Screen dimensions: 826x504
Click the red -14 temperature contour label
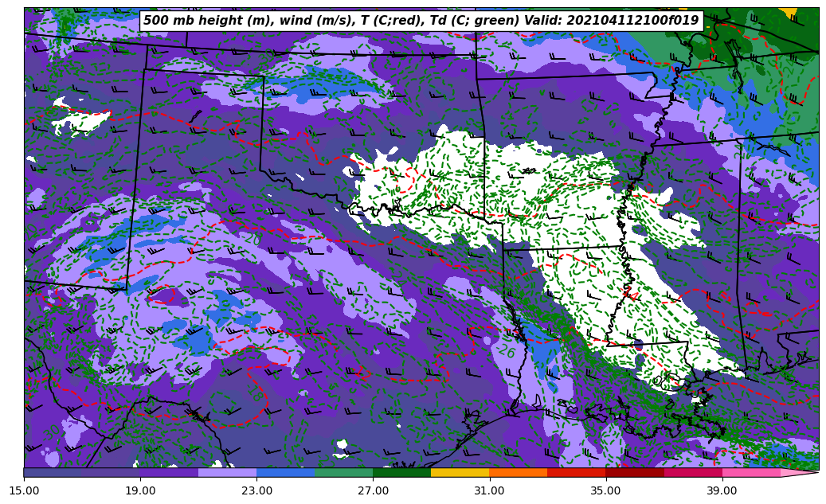(x=631, y=293)
